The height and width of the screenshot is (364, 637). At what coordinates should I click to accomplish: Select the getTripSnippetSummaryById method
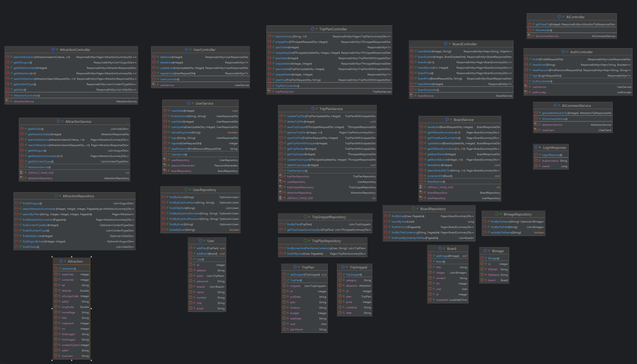point(325,230)
